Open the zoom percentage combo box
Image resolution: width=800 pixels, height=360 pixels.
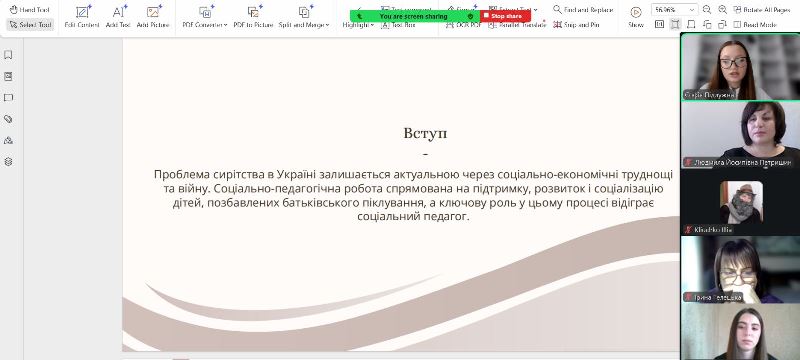[674, 10]
